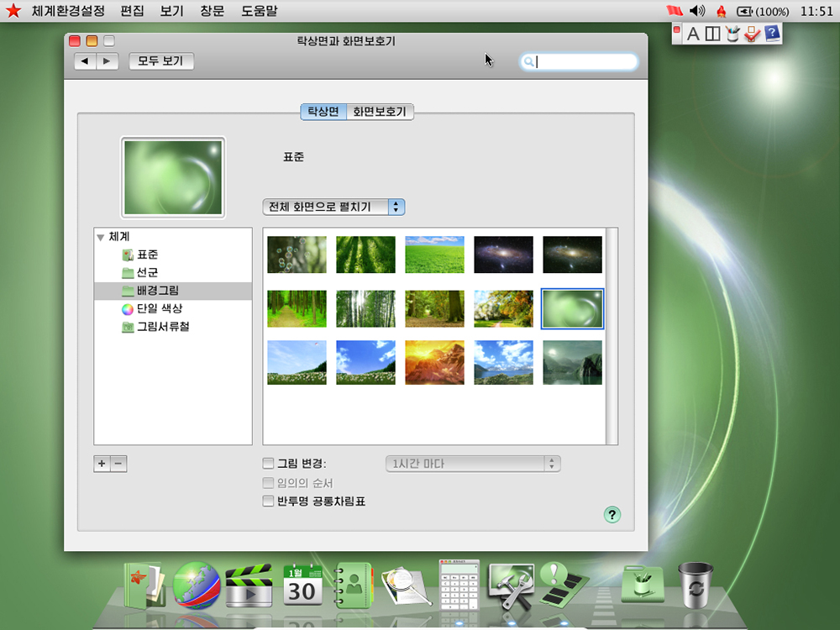Image resolution: width=840 pixels, height=630 pixels.
Task: Click the red star system menu icon
Action: click(13, 11)
